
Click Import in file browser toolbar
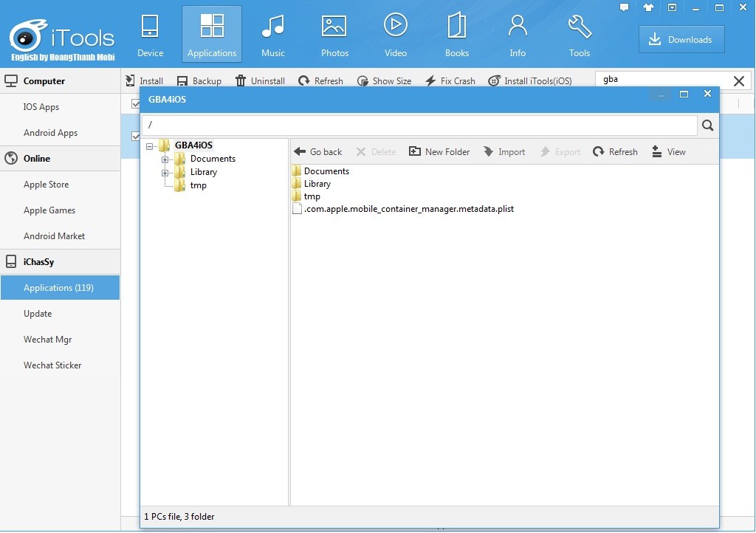[504, 152]
